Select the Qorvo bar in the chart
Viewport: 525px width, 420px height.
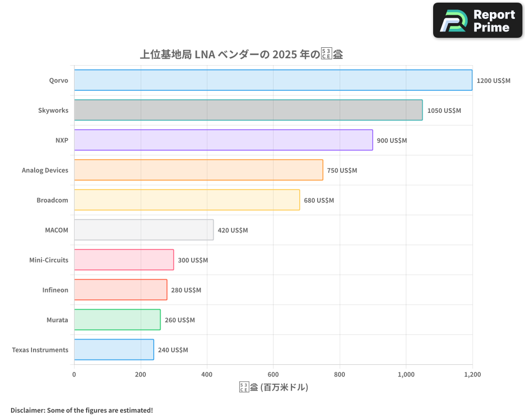click(273, 80)
